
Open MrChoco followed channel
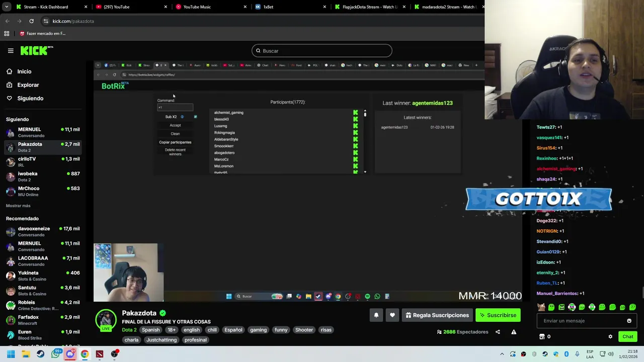(43, 191)
